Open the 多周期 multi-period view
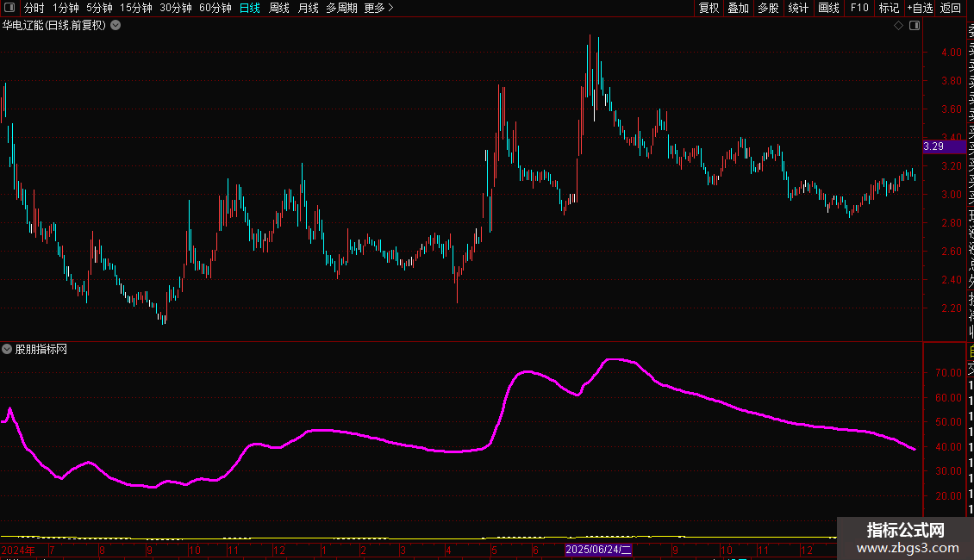Image resolution: width=974 pixels, height=560 pixels. (x=341, y=8)
